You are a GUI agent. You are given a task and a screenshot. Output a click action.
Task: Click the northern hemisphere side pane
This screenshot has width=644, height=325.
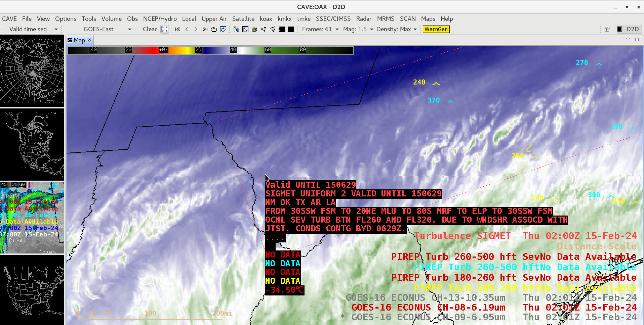(x=32, y=71)
